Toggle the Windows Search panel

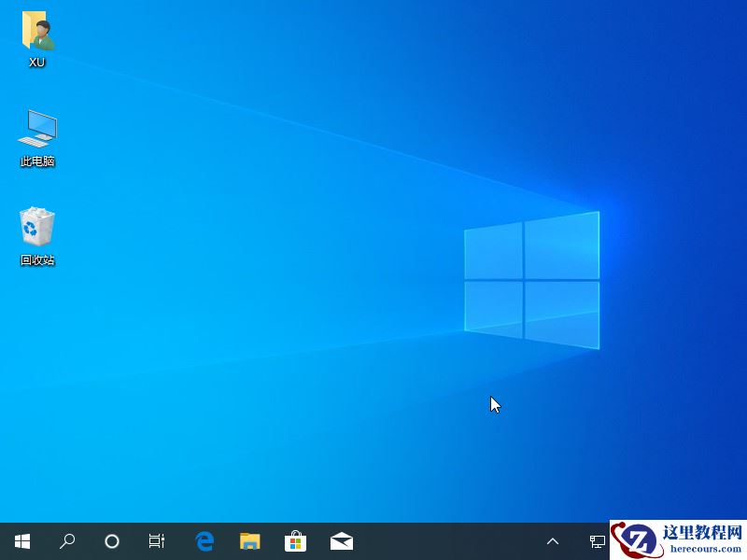66,541
